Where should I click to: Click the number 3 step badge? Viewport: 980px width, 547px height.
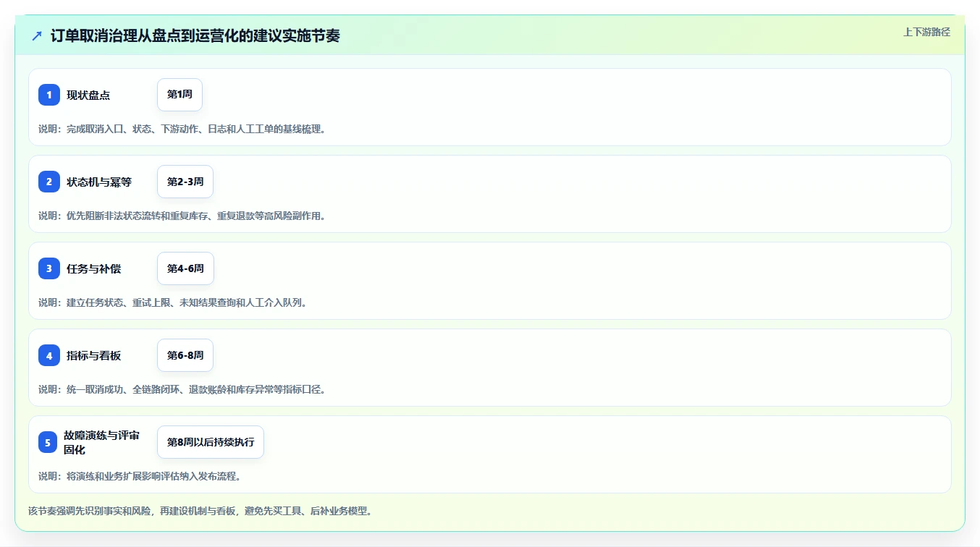(49, 268)
